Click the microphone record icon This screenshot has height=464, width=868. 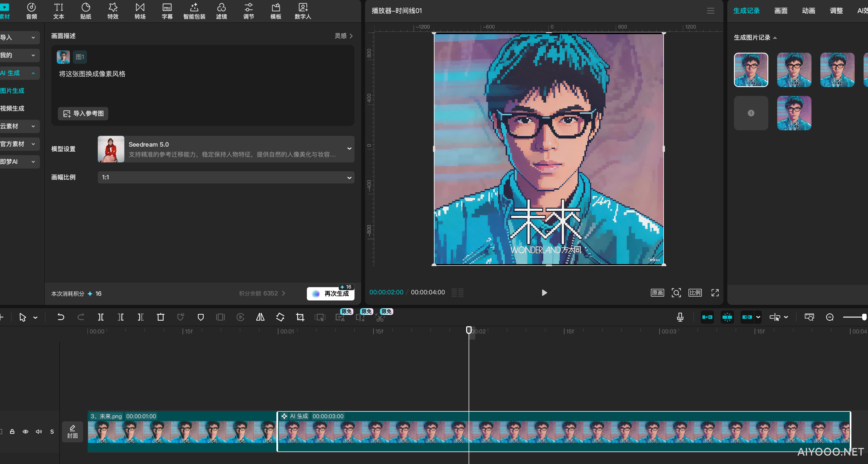tap(680, 317)
